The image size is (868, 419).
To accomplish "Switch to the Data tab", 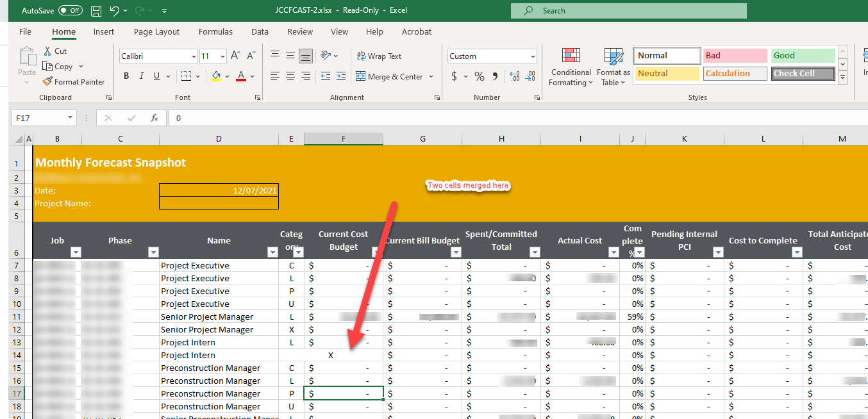I will tap(260, 31).
